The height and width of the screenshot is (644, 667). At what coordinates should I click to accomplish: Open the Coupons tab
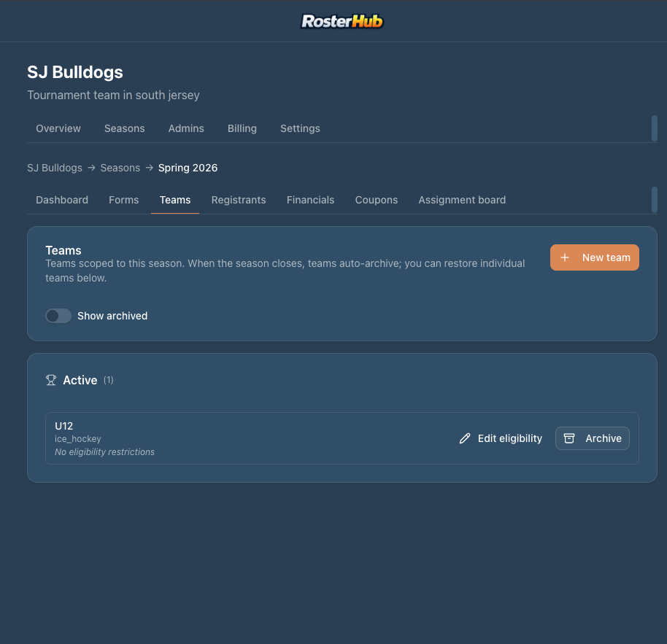pos(377,200)
